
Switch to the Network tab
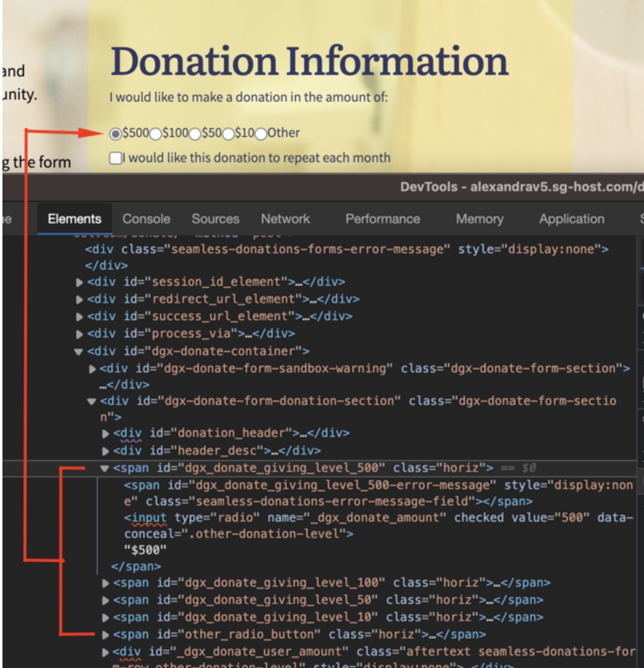pos(285,219)
